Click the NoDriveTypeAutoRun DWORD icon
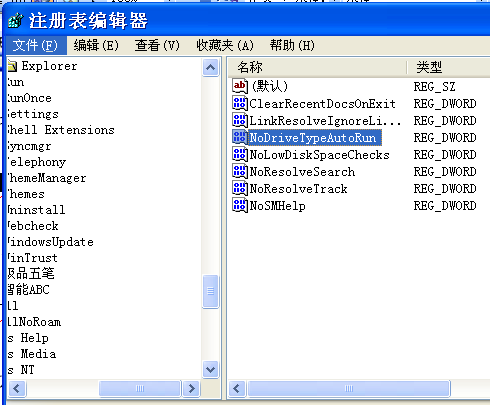Screen dimensions: 490x405 pyautogui.click(x=240, y=137)
